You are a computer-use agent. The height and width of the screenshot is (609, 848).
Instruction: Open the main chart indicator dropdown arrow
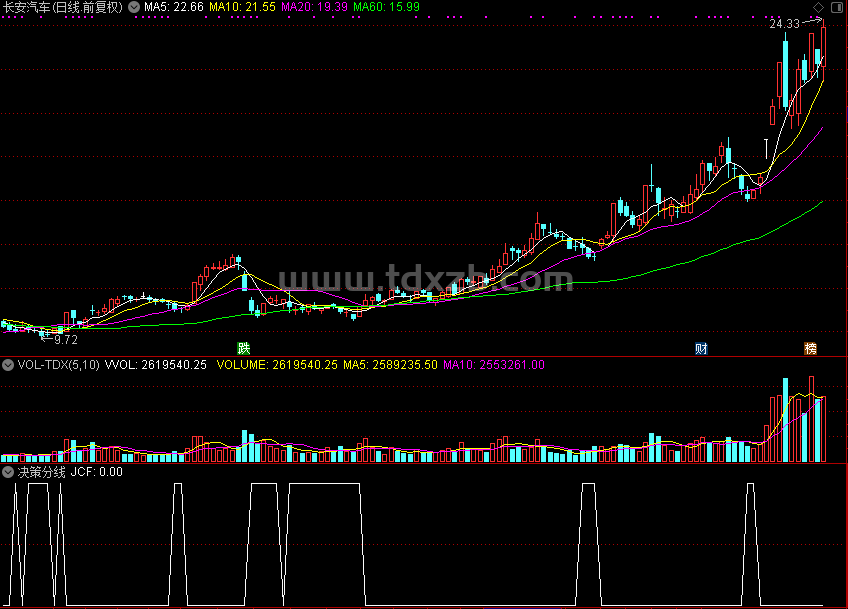[134, 7]
